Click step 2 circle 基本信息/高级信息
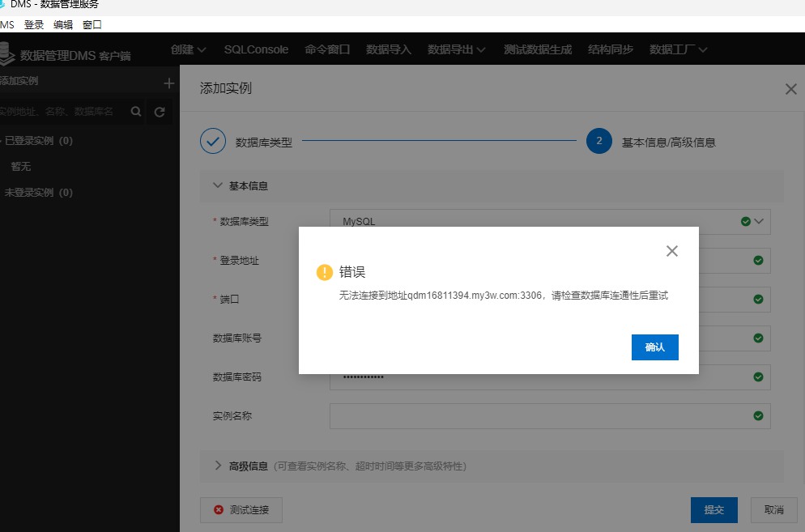 599,141
